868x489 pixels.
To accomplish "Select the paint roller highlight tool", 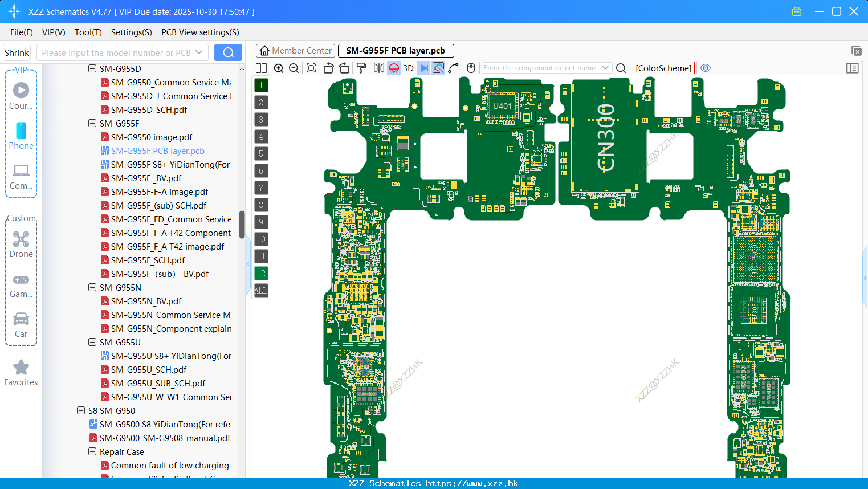I will [x=361, y=68].
